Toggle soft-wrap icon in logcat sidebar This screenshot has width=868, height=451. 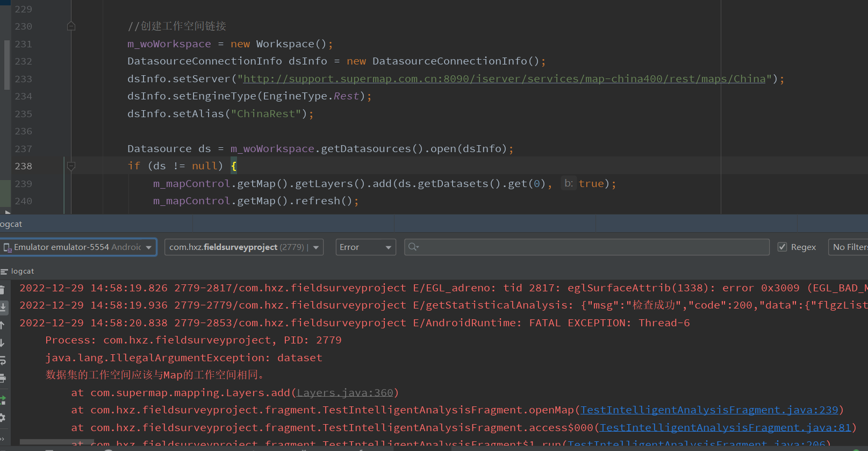3,360
